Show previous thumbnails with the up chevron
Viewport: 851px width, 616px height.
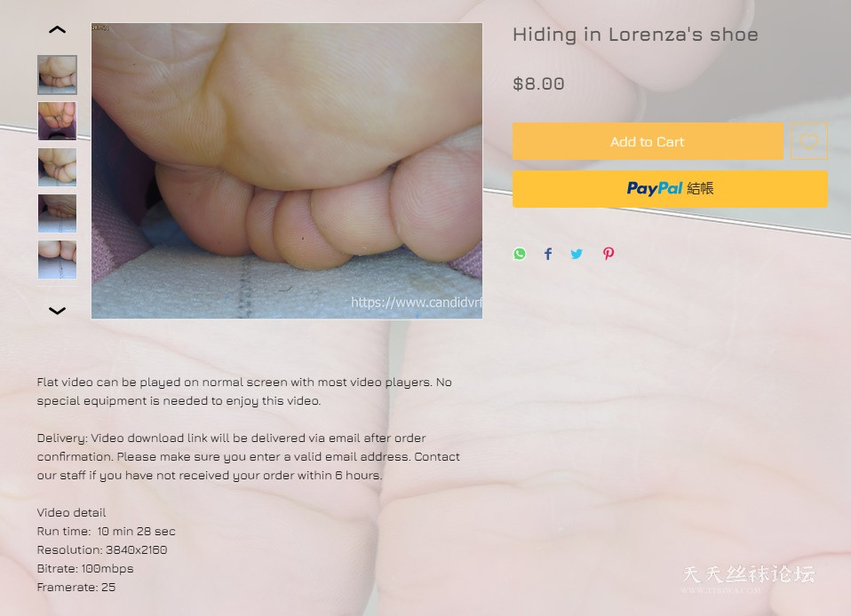[x=57, y=30]
